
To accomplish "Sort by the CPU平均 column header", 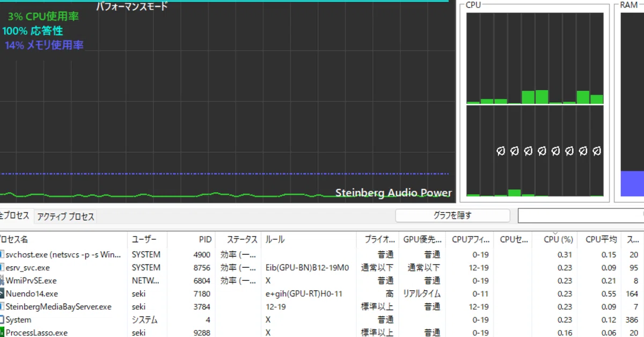I will (x=600, y=239).
